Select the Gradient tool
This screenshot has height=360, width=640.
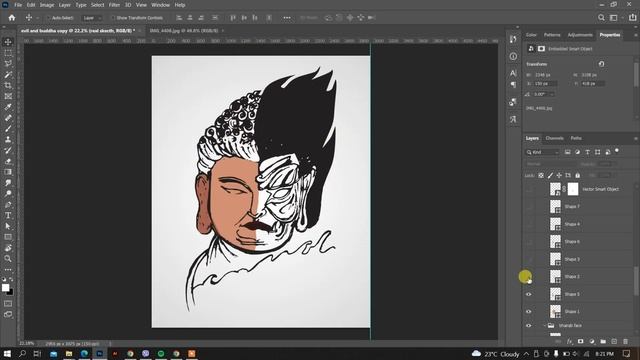tap(8, 172)
